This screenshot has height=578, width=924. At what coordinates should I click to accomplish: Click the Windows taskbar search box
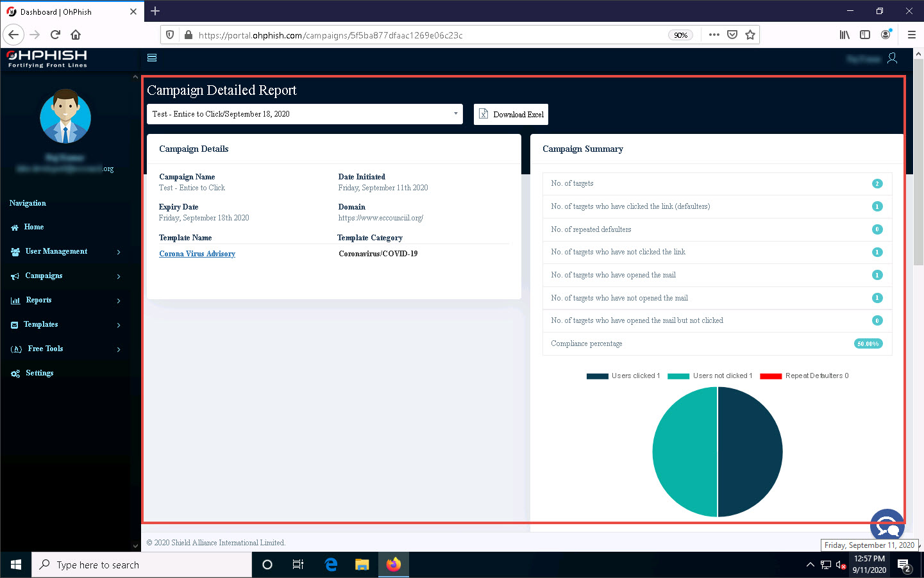[x=142, y=565]
